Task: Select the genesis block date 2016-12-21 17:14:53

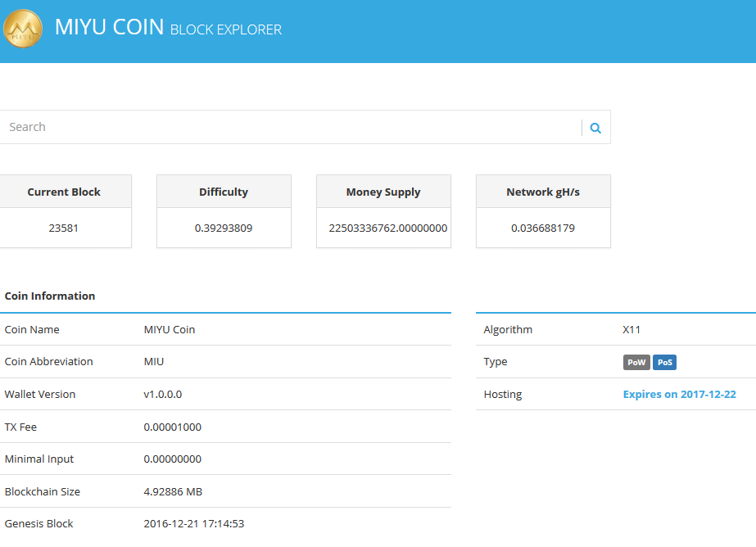Action: [194, 523]
